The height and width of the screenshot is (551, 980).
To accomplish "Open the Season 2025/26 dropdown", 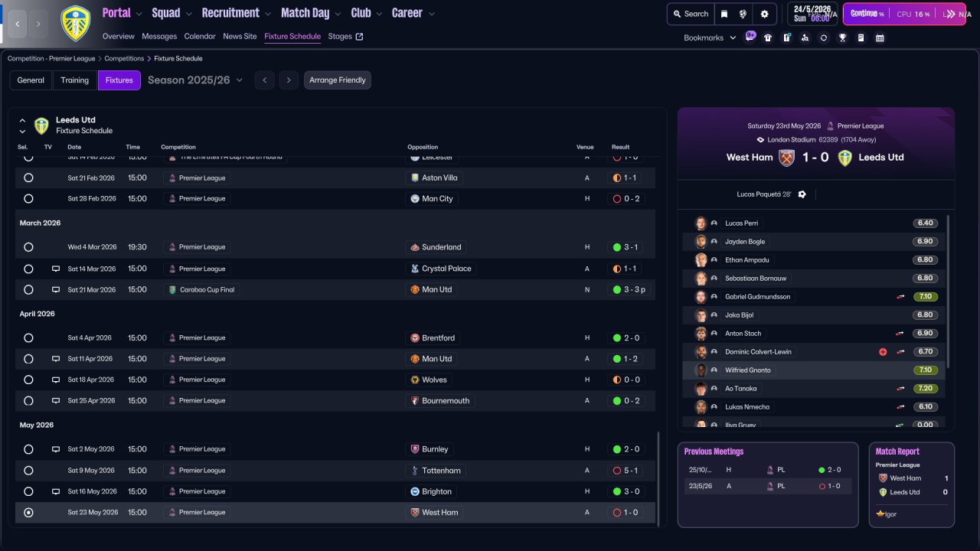I will [x=195, y=80].
